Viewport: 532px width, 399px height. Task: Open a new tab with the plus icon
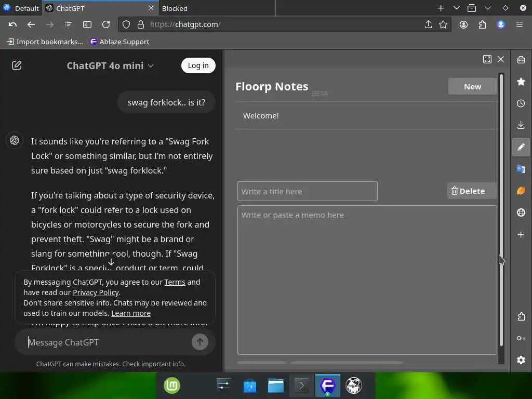(441, 8)
